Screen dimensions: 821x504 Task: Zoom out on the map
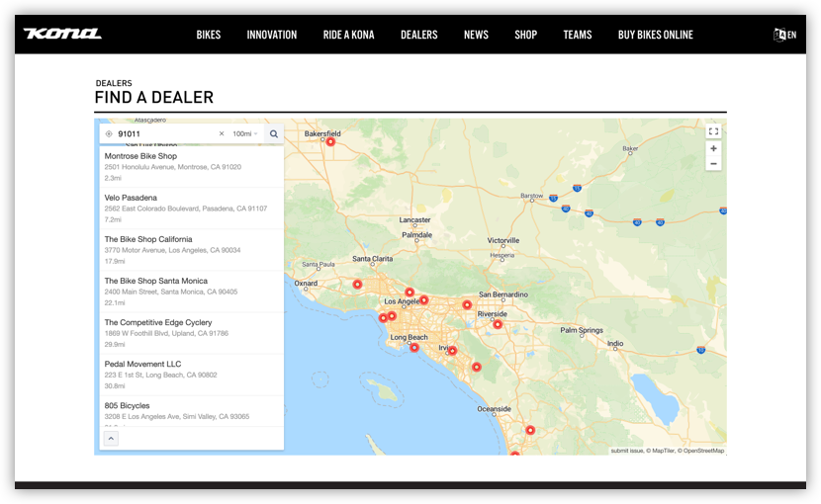coord(713,164)
